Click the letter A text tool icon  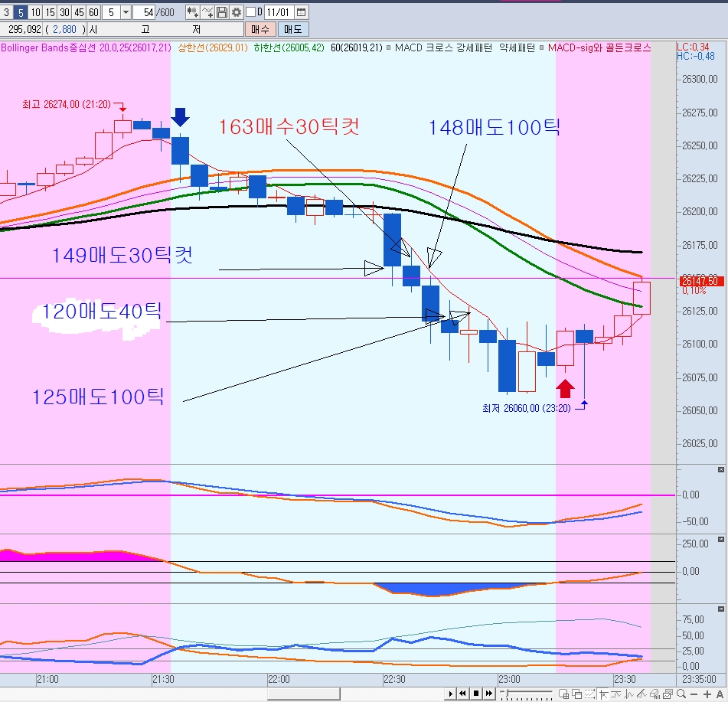coord(719,694)
